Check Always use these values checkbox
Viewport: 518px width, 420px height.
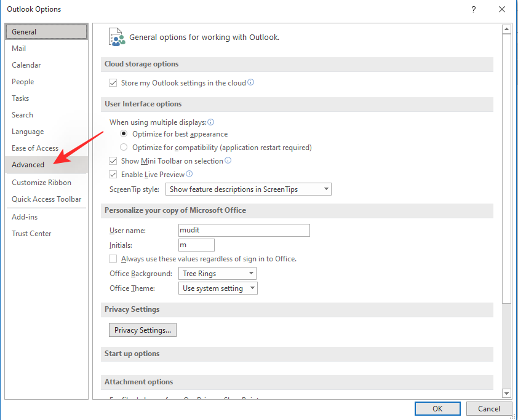pyautogui.click(x=113, y=259)
